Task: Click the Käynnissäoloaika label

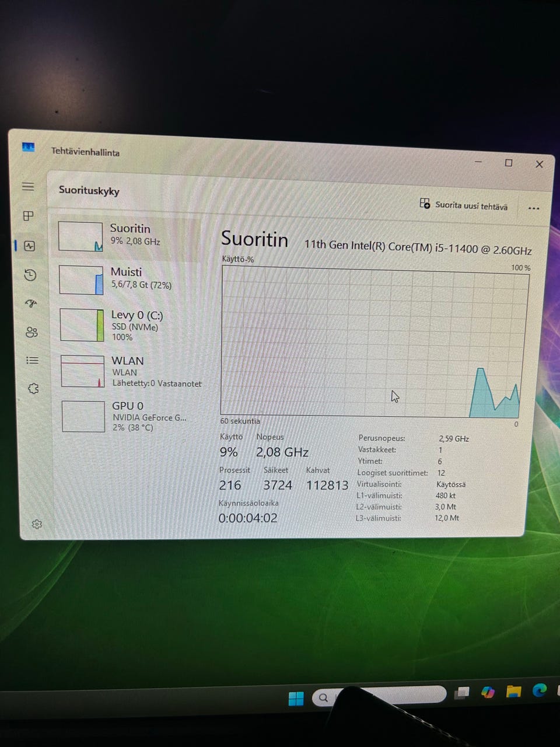Action: coord(249,502)
